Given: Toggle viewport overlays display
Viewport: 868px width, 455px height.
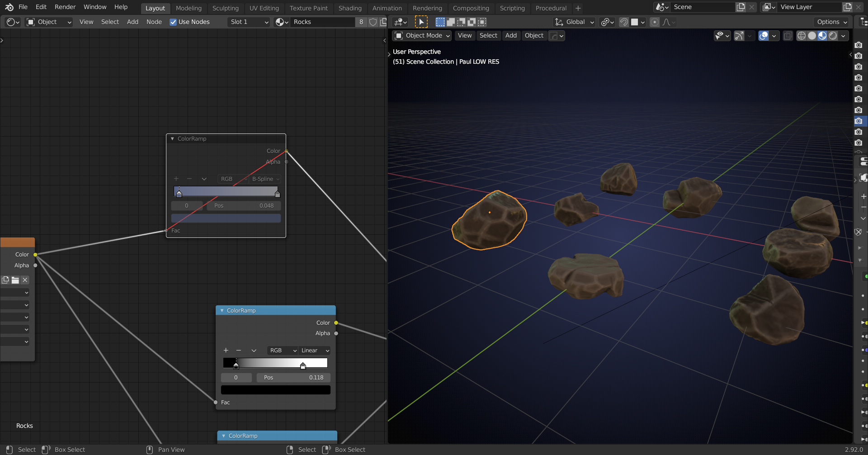Looking at the screenshot, I should pos(764,36).
